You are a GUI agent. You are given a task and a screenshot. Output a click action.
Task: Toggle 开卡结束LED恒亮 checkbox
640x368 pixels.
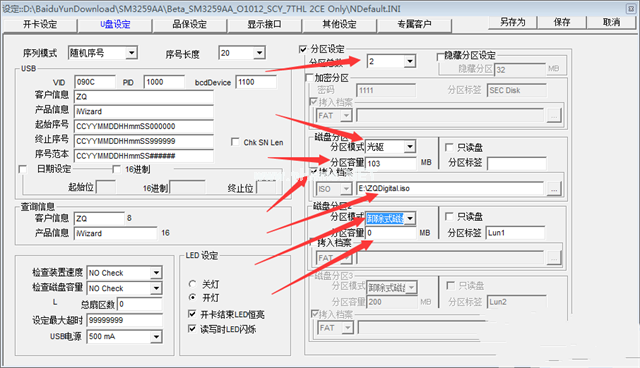(192, 314)
